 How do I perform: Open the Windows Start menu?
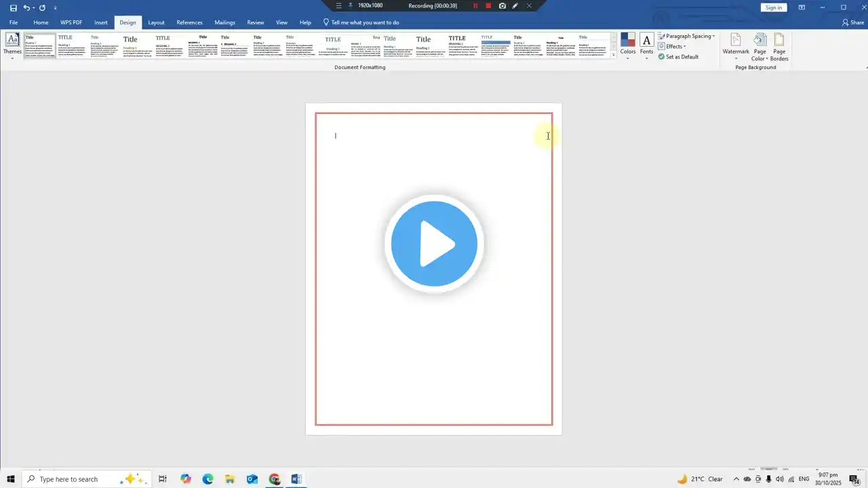10,479
